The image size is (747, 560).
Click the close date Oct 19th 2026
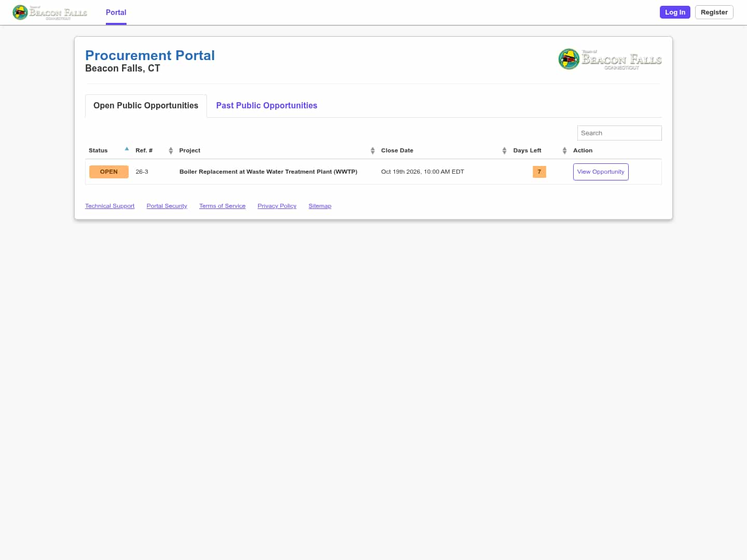coord(423,172)
